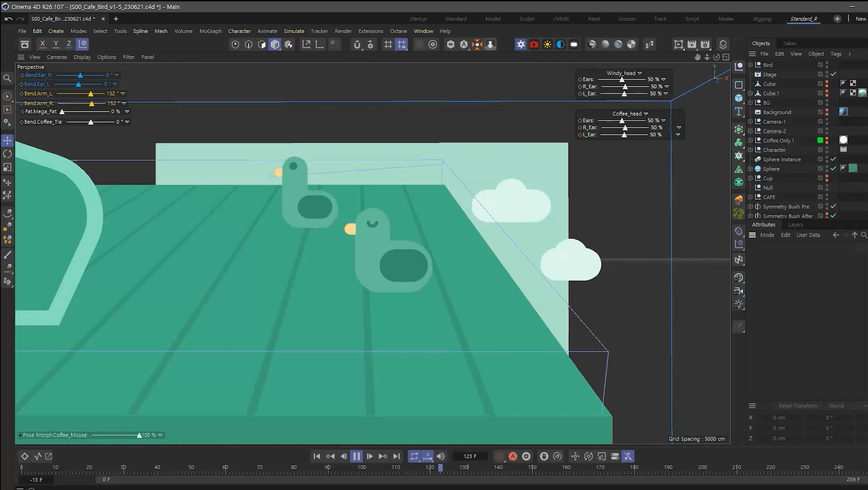Open the MoGraph menu
868x490 pixels.
(210, 31)
